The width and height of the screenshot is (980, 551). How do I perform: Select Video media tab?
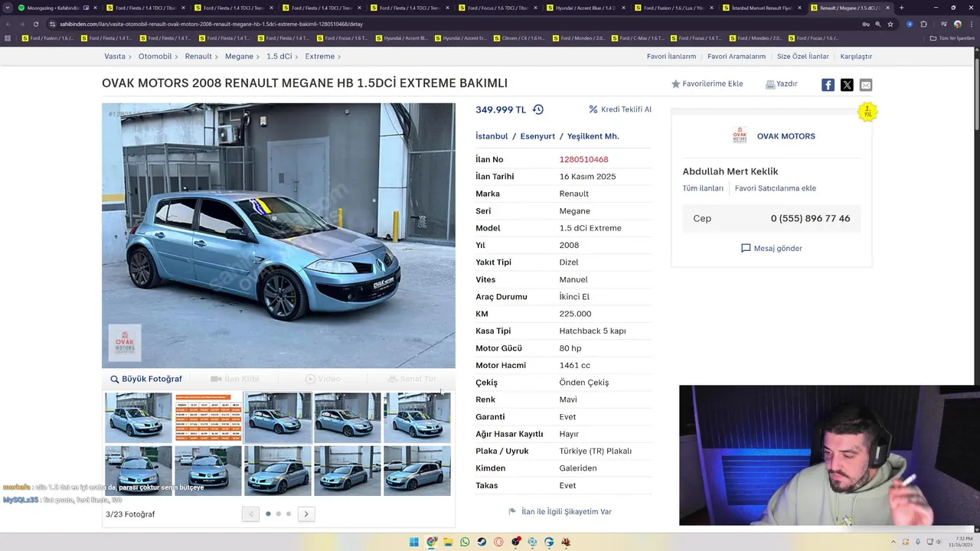tap(322, 379)
